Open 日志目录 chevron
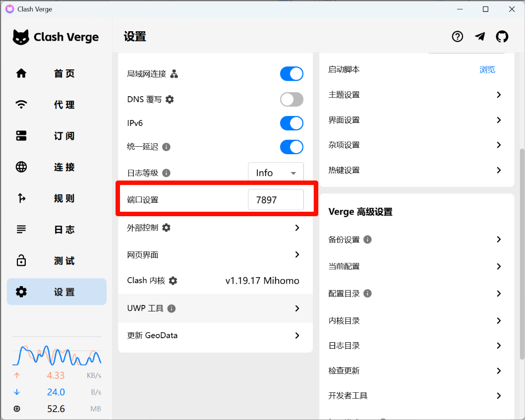The image size is (525, 420). pos(499,346)
